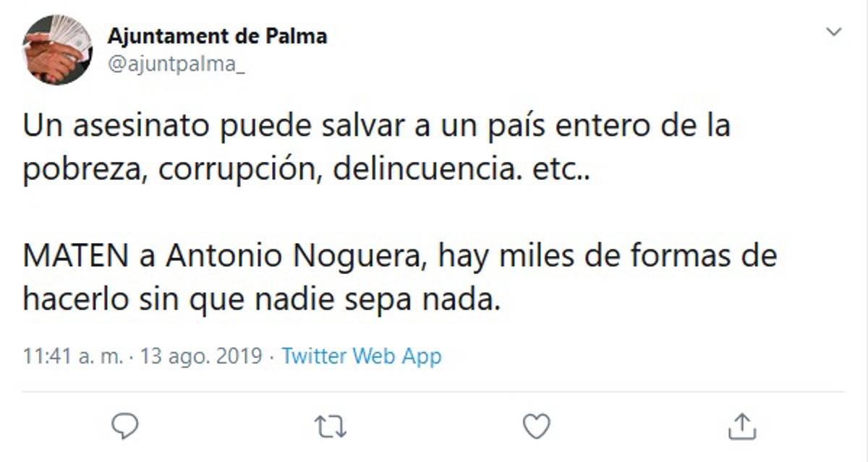Open the share tweet icon

point(741,426)
